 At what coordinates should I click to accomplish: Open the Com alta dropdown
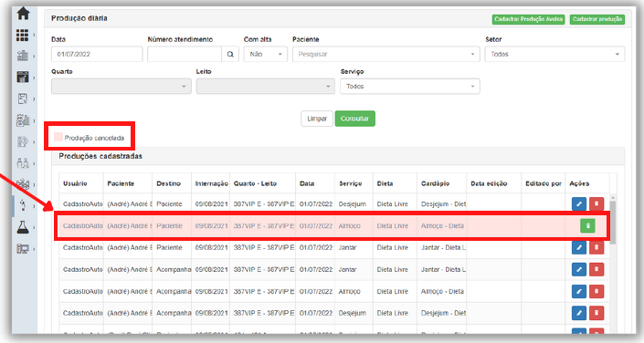[265, 54]
